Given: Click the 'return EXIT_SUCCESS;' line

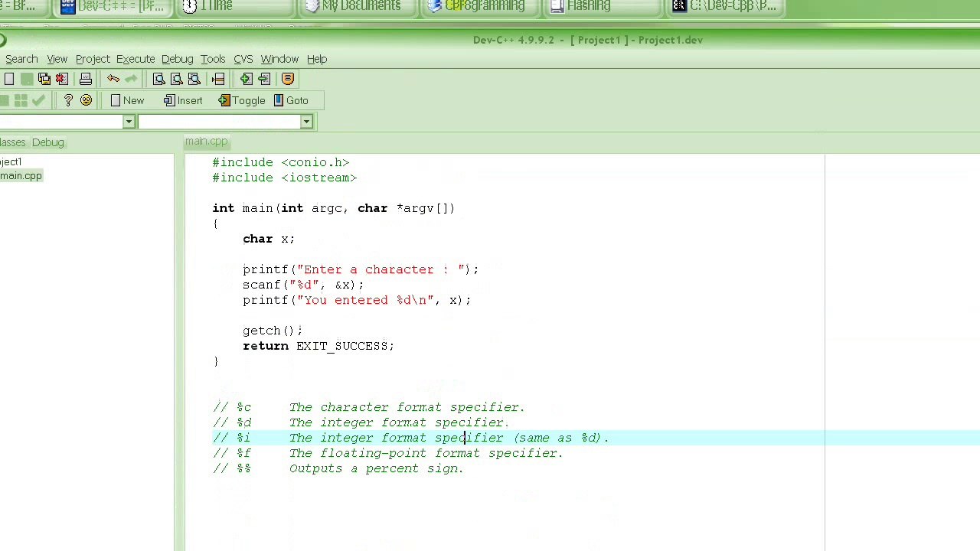Looking at the screenshot, I should coord(318,346).
